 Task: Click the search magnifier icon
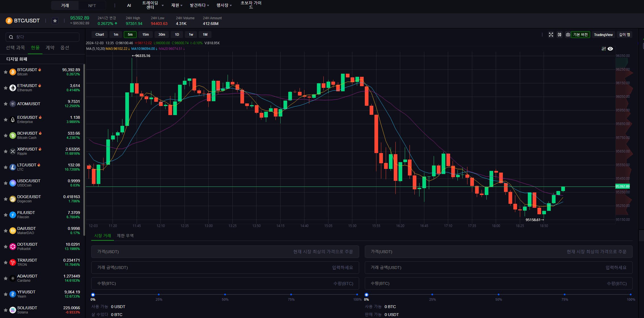(11, 37)
